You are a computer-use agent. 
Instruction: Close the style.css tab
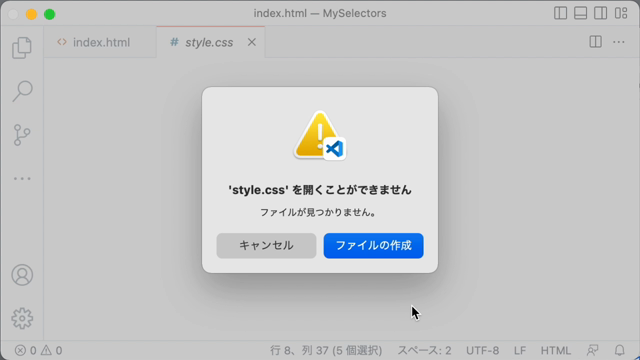point(252,42)
